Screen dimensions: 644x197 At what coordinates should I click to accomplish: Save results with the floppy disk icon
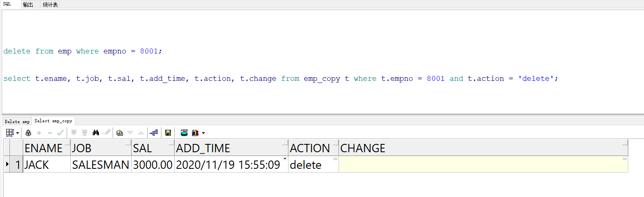[168, 133]
